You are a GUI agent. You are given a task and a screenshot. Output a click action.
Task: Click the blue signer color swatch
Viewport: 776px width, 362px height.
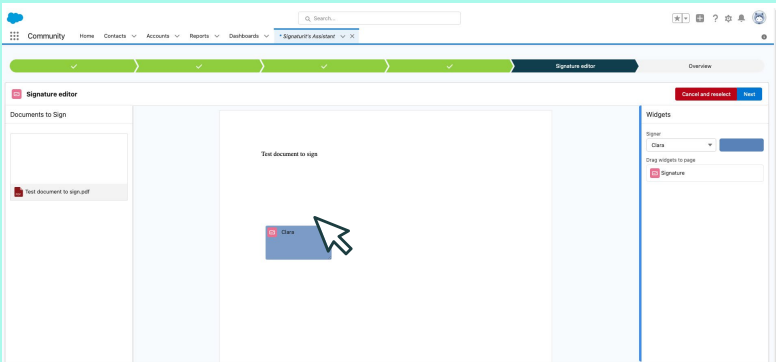click(x=741, y=145)
